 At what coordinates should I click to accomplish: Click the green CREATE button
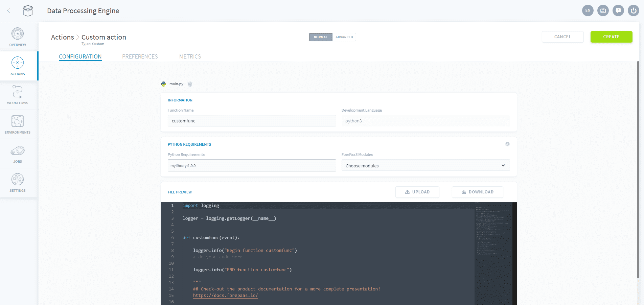pos(612,37)
